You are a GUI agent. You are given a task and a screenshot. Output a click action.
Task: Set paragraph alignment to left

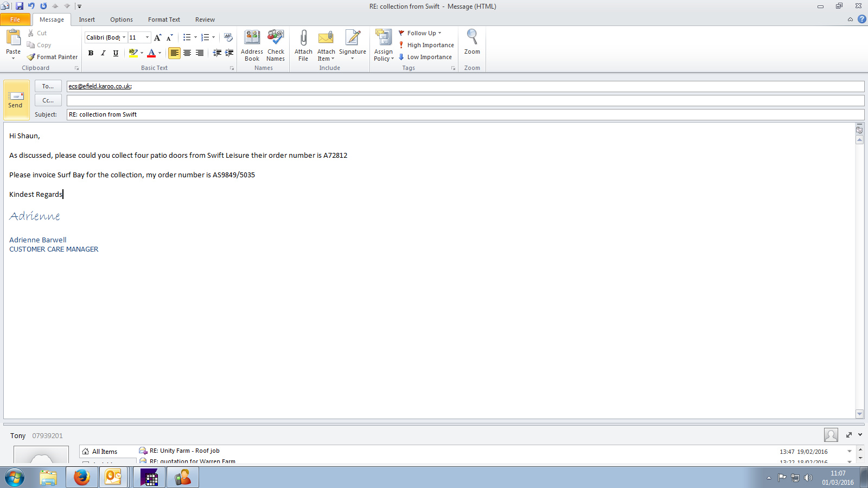(x=174, y=53)
